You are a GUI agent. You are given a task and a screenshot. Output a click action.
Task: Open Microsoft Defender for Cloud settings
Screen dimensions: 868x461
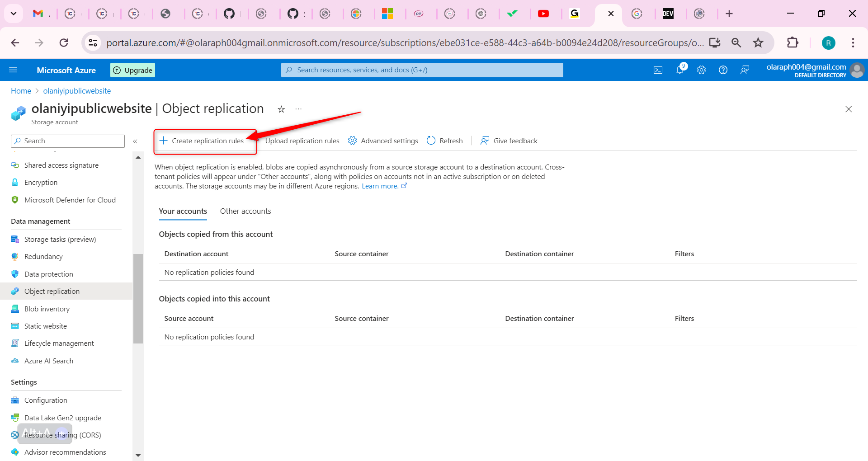70,200
